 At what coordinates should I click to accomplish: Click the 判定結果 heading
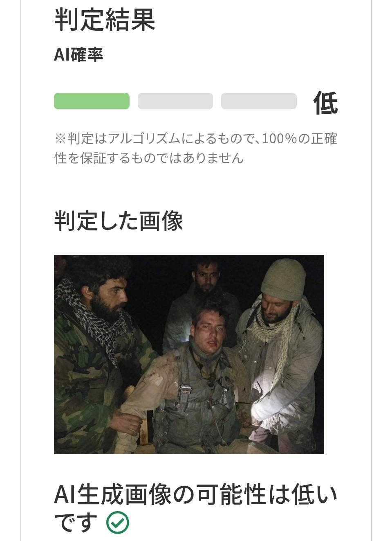click(x=105, y=19)
